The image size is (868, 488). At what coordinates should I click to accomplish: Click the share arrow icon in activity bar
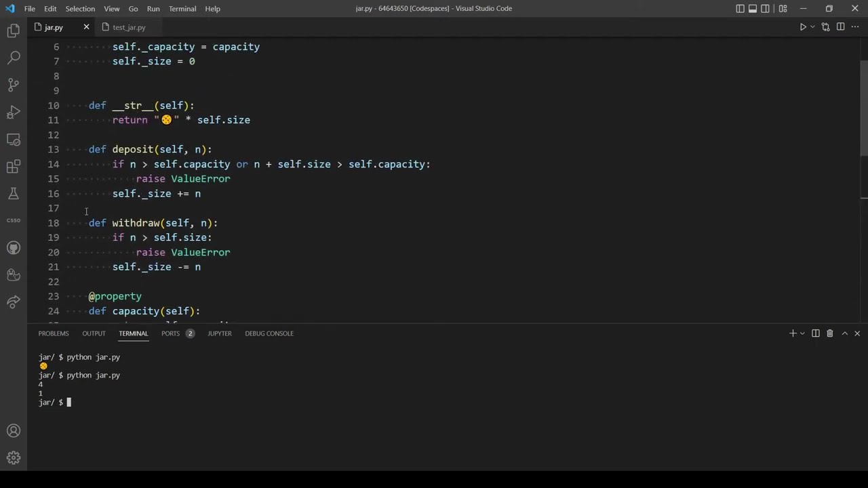point(14,302)
